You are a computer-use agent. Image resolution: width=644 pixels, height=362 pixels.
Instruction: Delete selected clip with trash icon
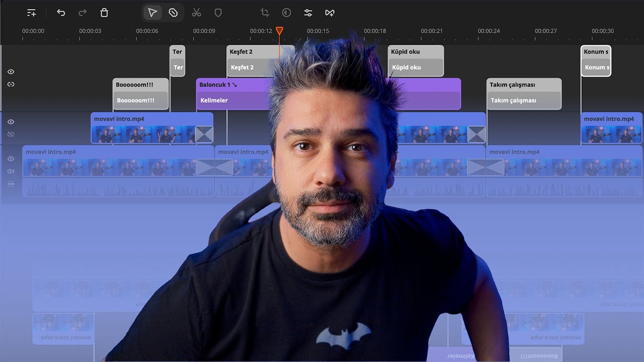pyautogui.click(x=104, y=13)
